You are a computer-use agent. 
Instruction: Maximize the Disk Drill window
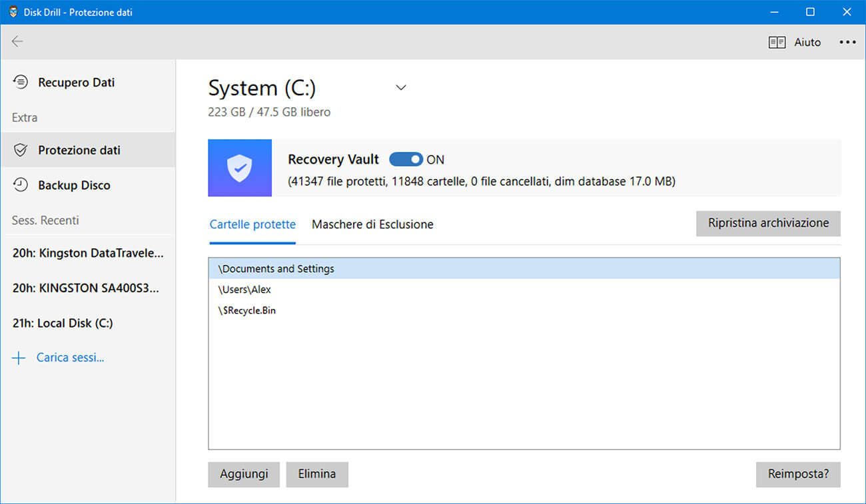point(810,12)
